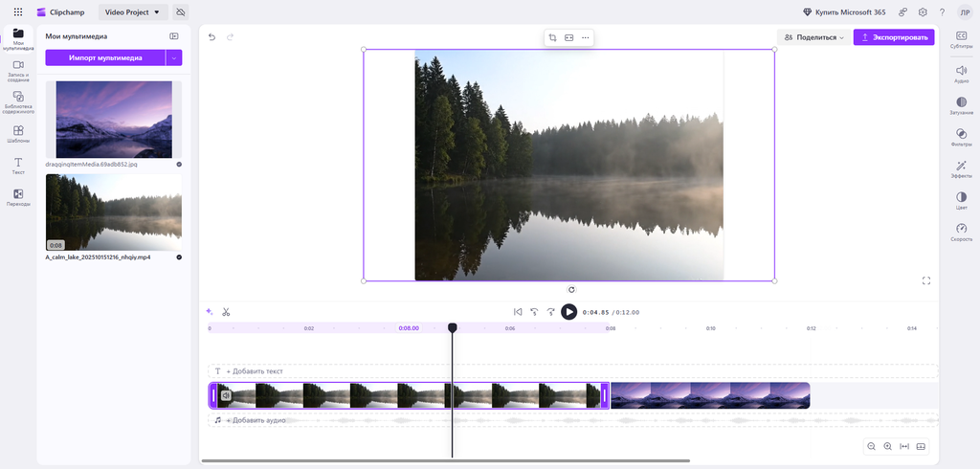
Task: Click Купить Microsoft 365 link
Action: [844, 11]
